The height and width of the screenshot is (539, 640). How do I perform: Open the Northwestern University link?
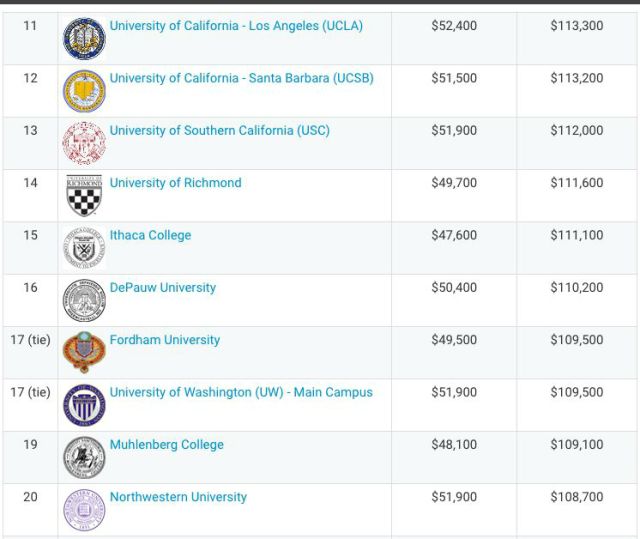[x=178, y=497]
